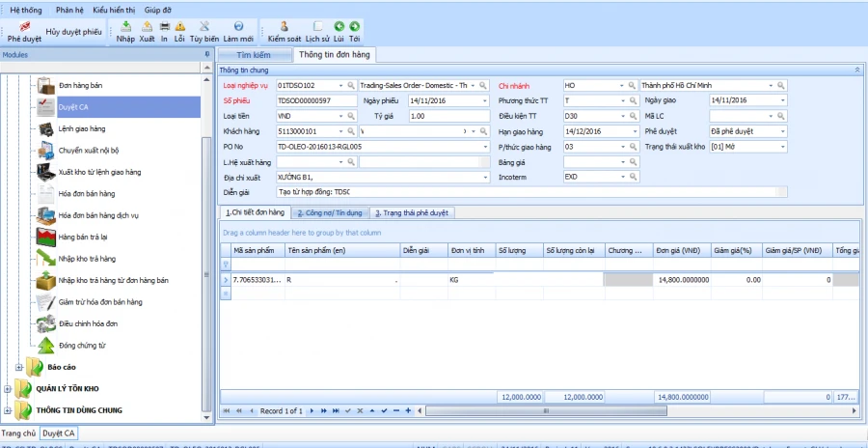Click Mã LC lookup magnifier icon

point(780,117)
